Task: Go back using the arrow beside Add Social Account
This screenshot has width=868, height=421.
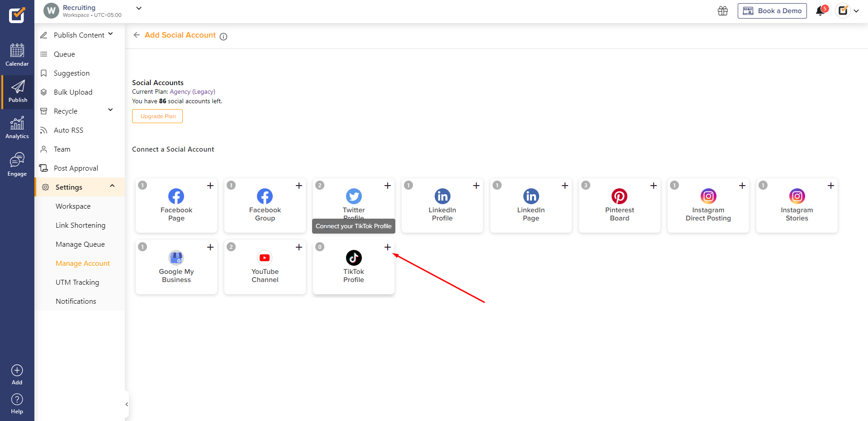Action: point(137,35)
